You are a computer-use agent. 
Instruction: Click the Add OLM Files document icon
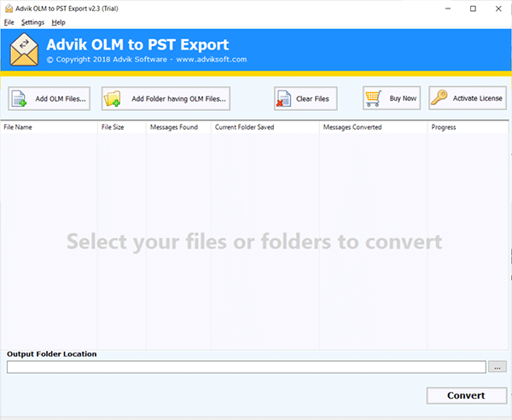pyautogui.click(x=19, y=99)
